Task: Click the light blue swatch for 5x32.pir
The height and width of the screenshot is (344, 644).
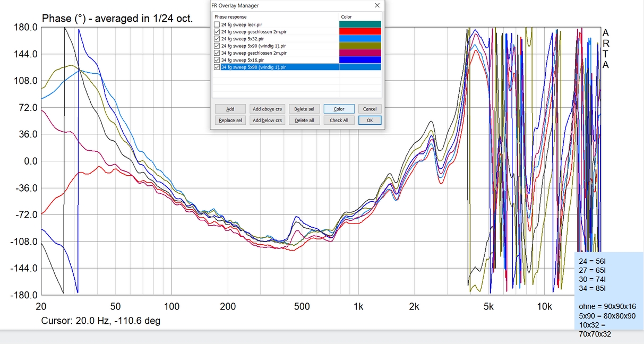Action: tap(360, 39)
